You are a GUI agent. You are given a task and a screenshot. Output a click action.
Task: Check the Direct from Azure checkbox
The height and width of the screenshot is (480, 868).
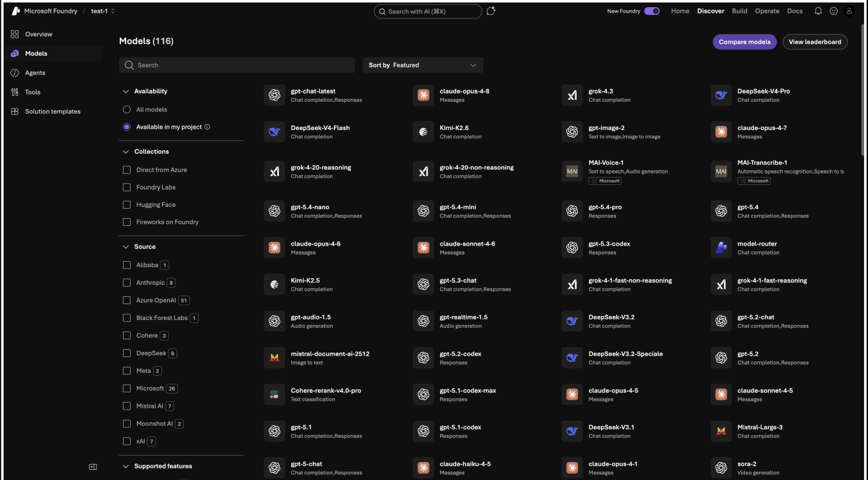coord(127,170)
